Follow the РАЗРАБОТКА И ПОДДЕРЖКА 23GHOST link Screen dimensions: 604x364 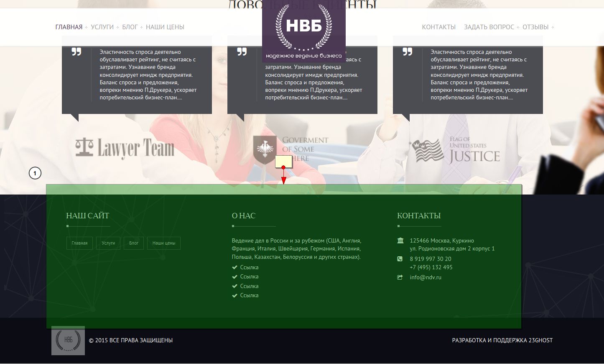(x=502, y=340)
